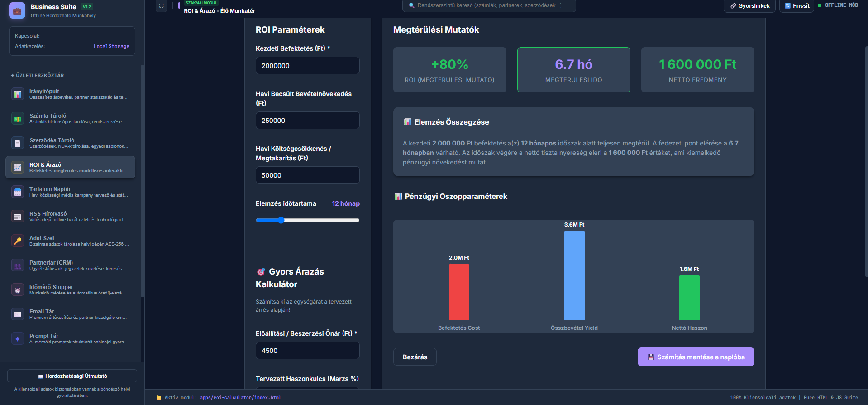Open the Szerződés Tároló document icon
This screenshot has height=405, width=868.
click(18, 143)
